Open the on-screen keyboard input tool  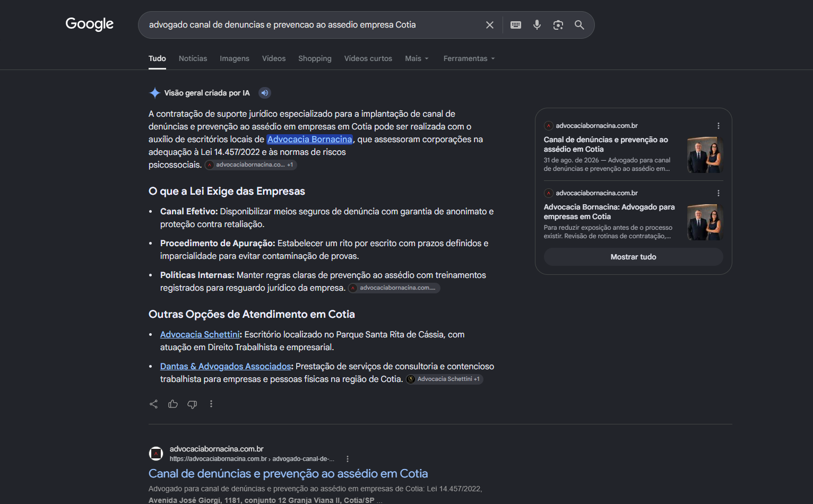click(x=516, y=25)
